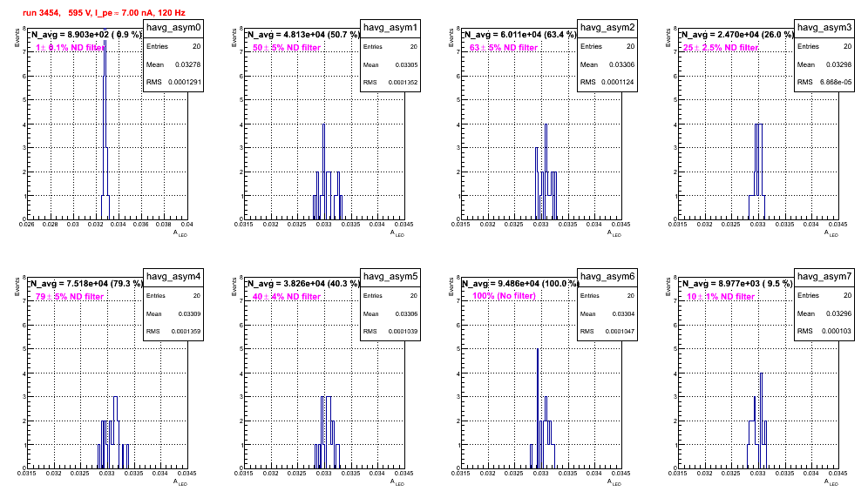
Task: Select the havg_asym0 stats box title
Action: pyautogui.click(x=173, y=28)
